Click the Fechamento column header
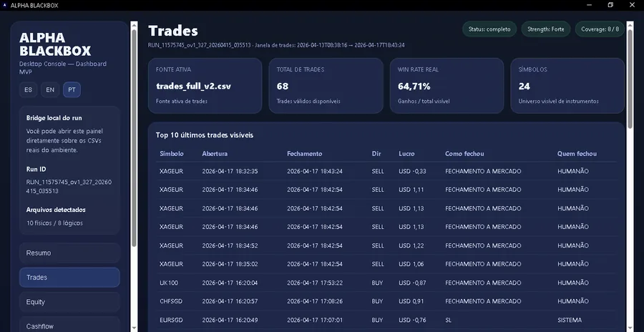The image size is (644, 332). pyautogui.click(x=304, y=154)
